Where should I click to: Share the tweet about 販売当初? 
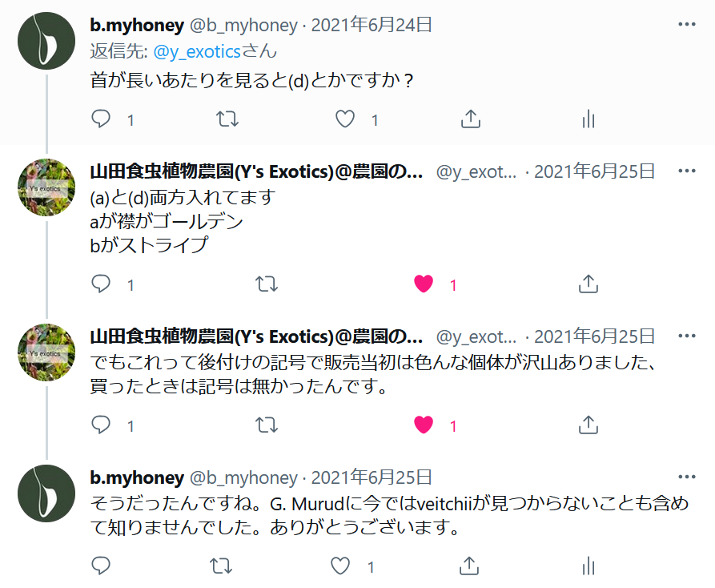(x=588, y=425)
